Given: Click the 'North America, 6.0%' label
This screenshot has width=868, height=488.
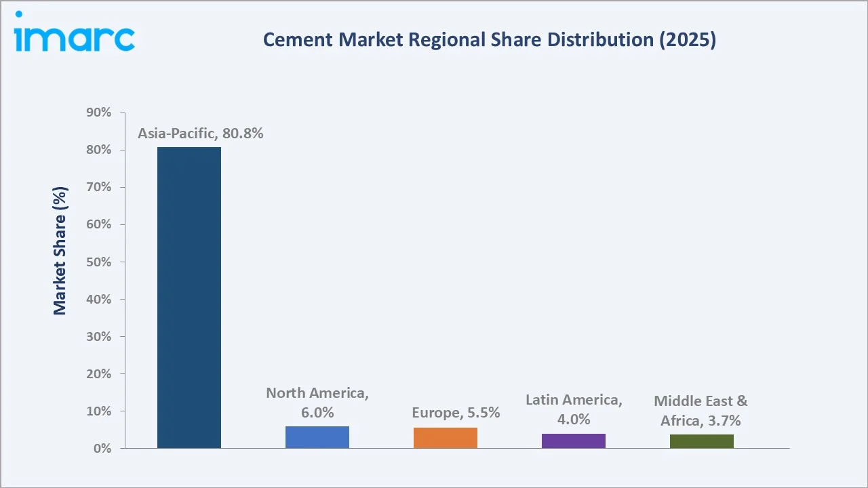Looking at the screenshot, I should [x=317, y=403].
